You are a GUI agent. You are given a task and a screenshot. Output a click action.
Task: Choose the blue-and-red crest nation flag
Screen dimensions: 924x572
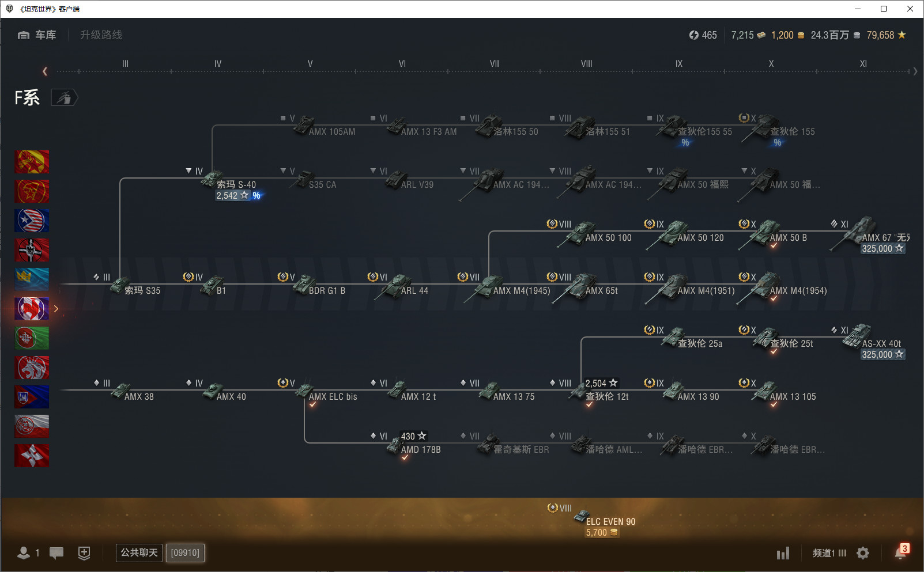(x=32, y=397)
